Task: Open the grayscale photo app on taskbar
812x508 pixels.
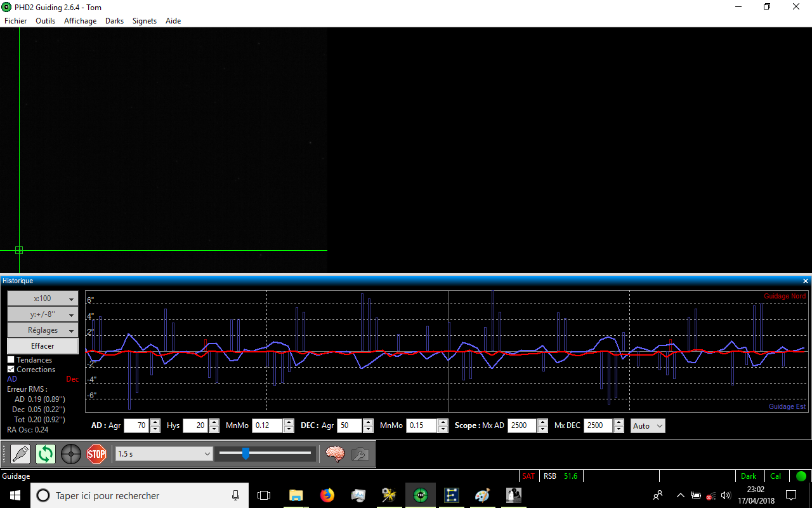Action: click(513, 495)
